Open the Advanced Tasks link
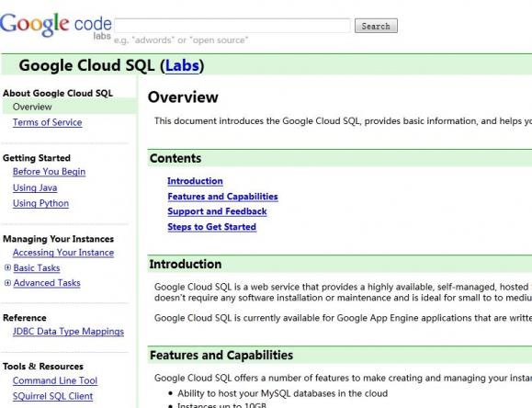 pyautogui.click(x=47, y=283)
